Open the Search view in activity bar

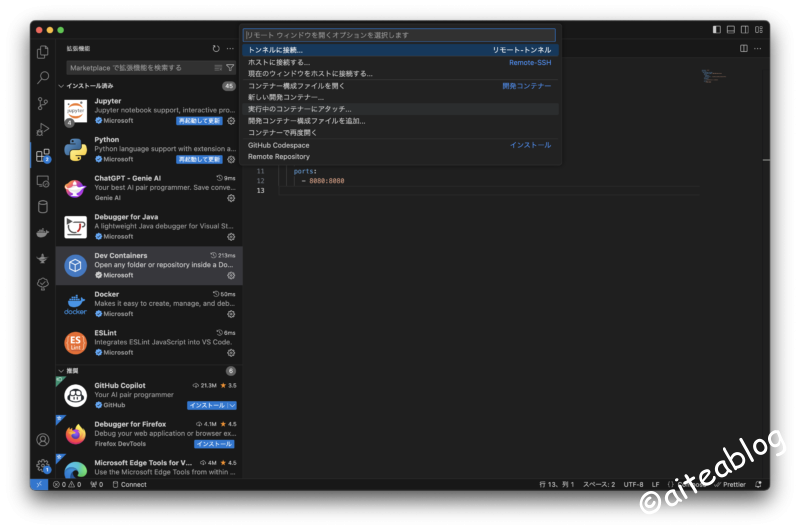43,77
